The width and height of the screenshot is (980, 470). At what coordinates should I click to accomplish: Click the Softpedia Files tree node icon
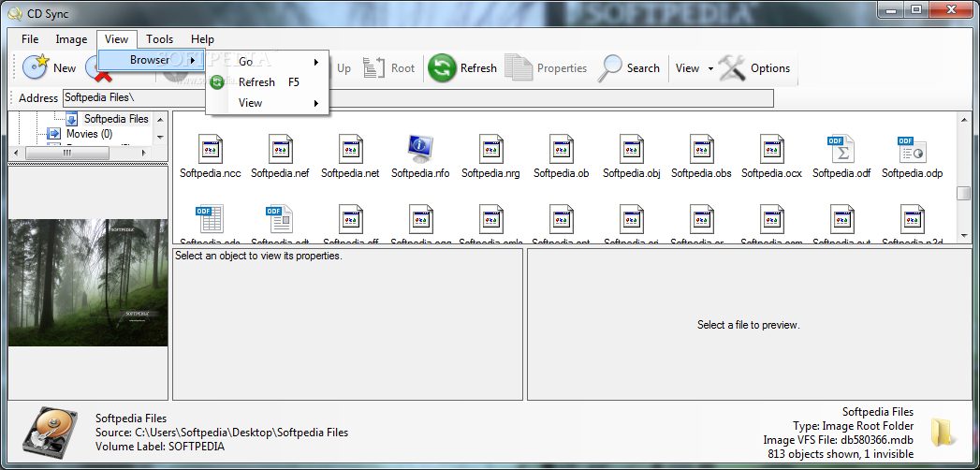tap(72, 119)
